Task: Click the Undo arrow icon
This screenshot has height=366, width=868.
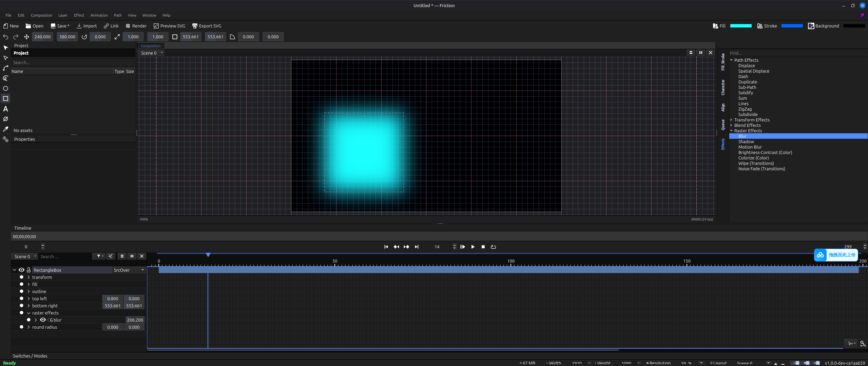Action: 6,37
